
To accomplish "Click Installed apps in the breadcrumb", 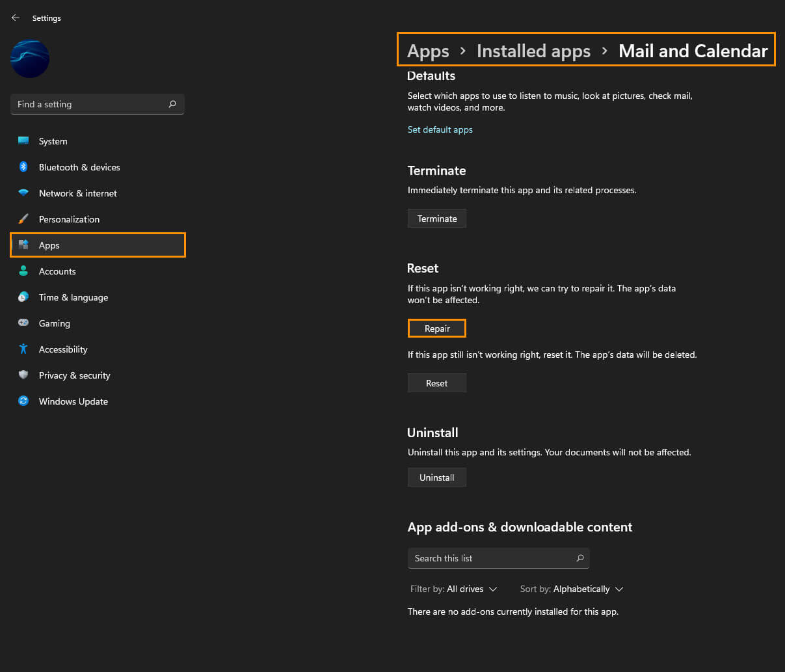I will (533, 51).
